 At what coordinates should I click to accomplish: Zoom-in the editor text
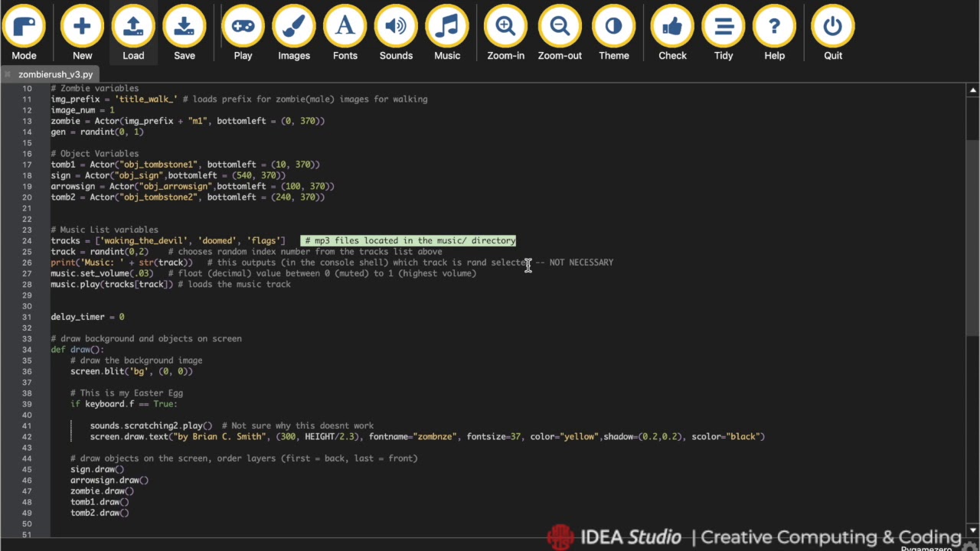pos(505,34)
